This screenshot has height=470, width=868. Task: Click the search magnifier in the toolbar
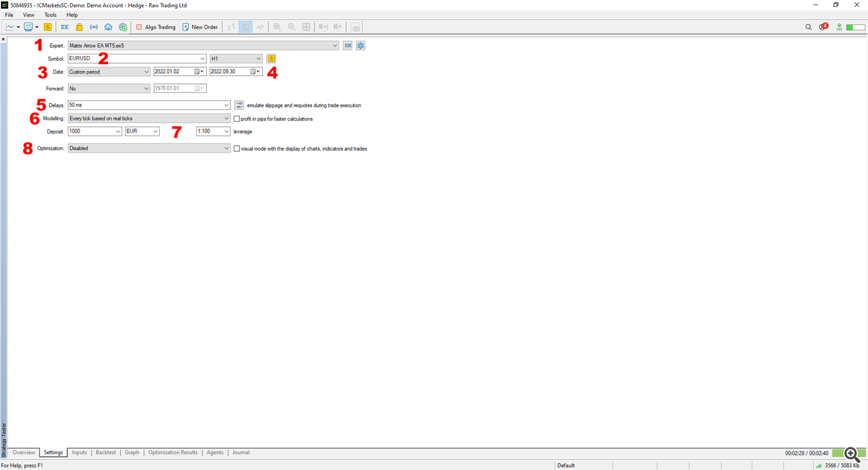[x=808, y=27]
